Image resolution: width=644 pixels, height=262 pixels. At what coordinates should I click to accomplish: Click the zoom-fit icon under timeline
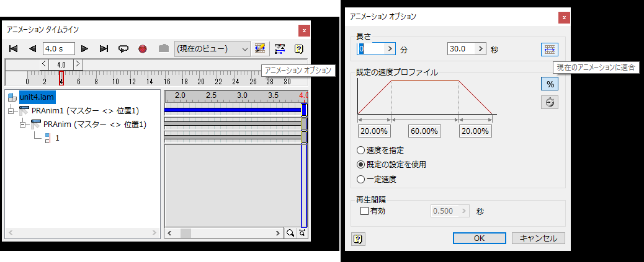pyautogui.click(x=303, y=233)
